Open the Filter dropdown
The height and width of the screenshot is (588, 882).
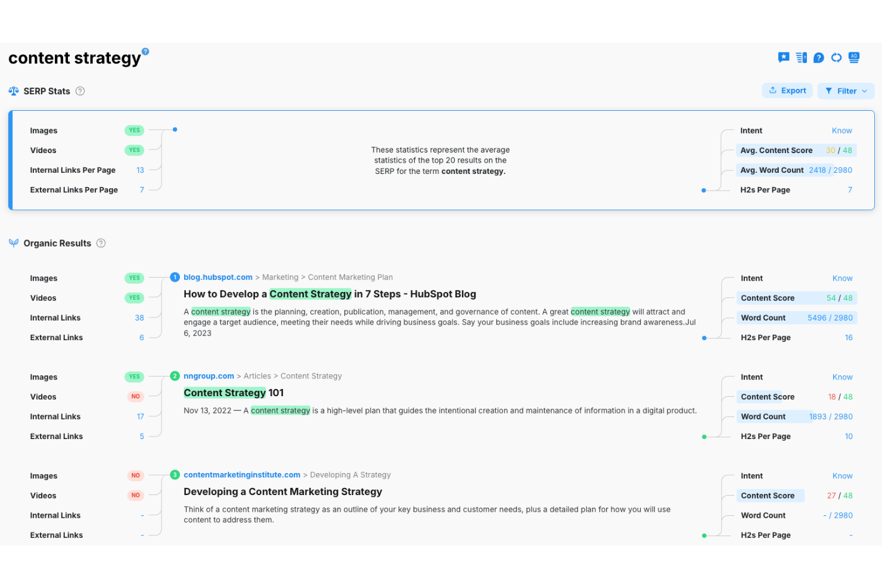(846, 91)
